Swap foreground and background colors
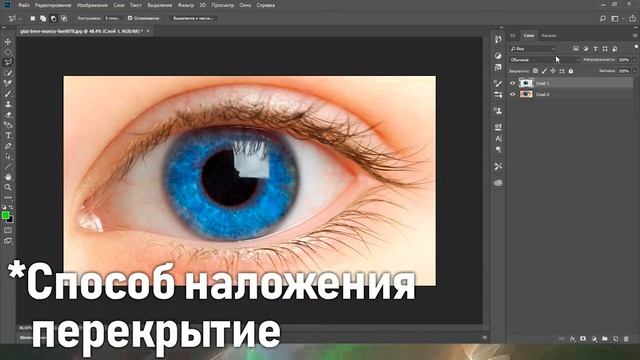 [11, 207]
